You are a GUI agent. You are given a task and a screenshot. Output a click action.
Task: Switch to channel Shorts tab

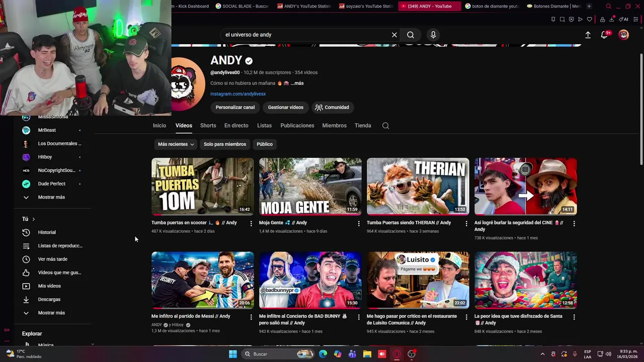[x=208, y=126]
